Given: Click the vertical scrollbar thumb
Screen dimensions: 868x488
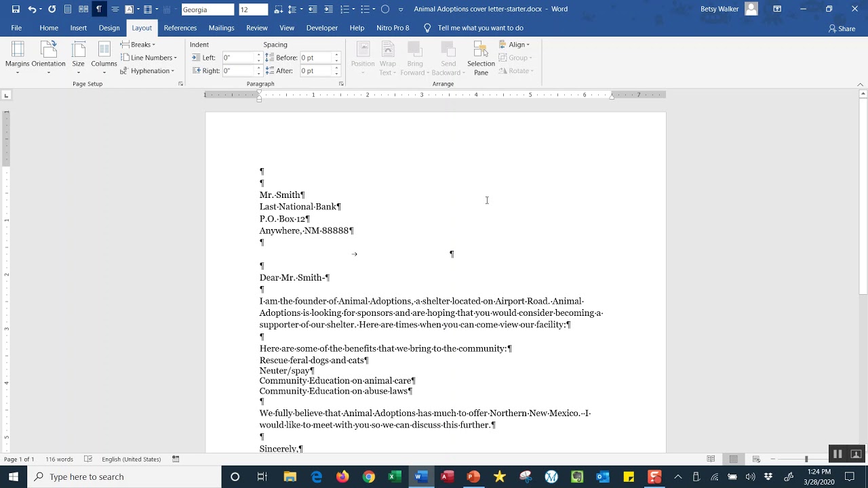Looking at the screenshot, I should pyautogui.click(x=863, y=197).
